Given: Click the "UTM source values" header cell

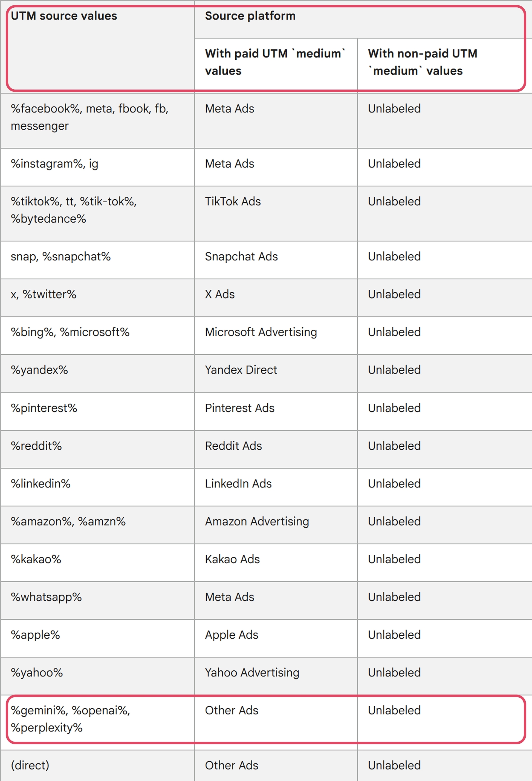Looking at the screenshot, I should [x=97, y=47].
